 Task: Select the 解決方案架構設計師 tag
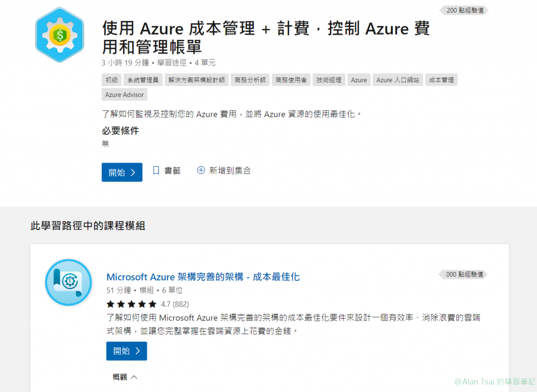pyautogui.click(x=197, y=80)
